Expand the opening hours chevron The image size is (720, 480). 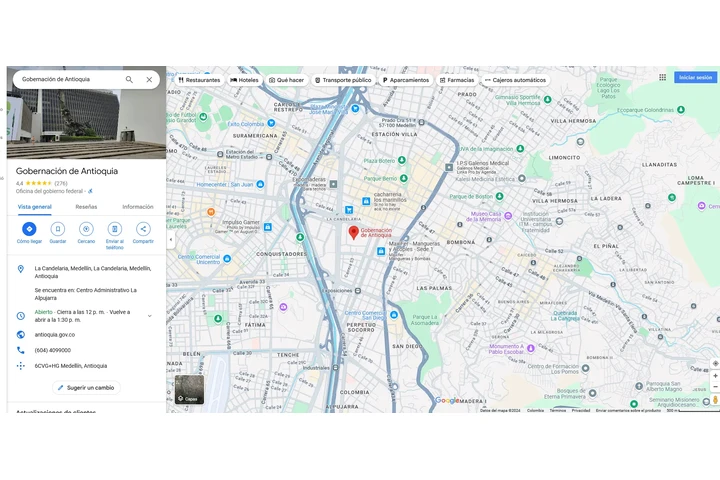click(x=150, y=316)
